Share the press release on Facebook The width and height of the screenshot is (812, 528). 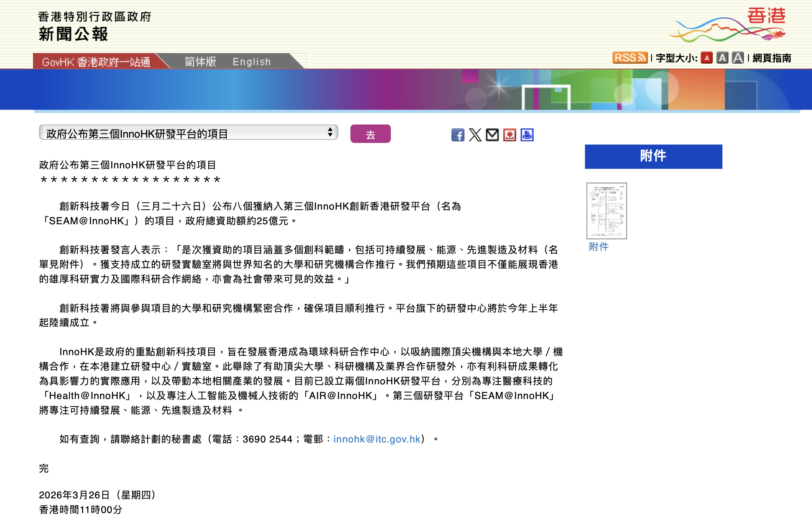(458, 135)
